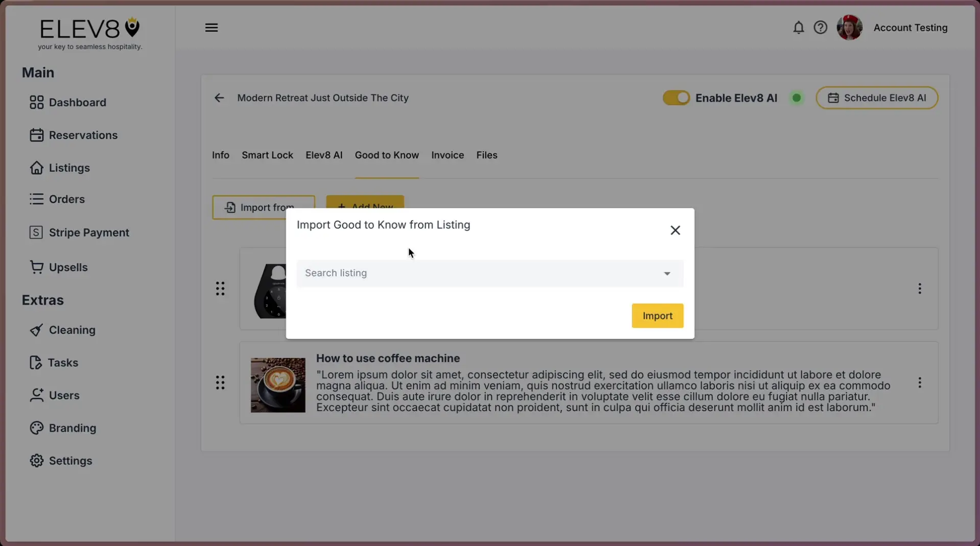Screen dimensions: 980x546
Task: Click the Import button in the dialog
Action: 657,315
